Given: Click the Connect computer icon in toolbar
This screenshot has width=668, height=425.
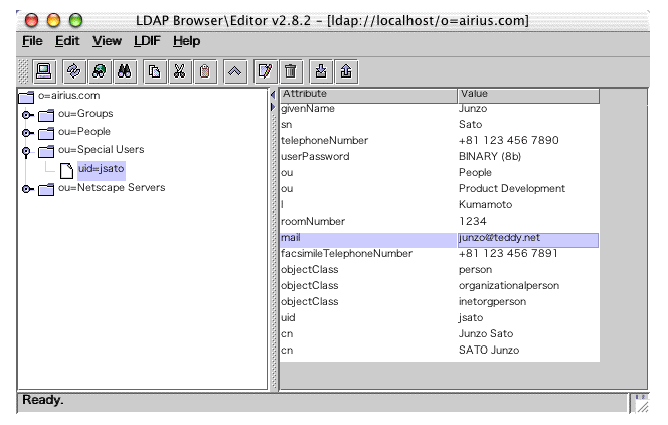Looking at the screenshot, I should [43, 71].
